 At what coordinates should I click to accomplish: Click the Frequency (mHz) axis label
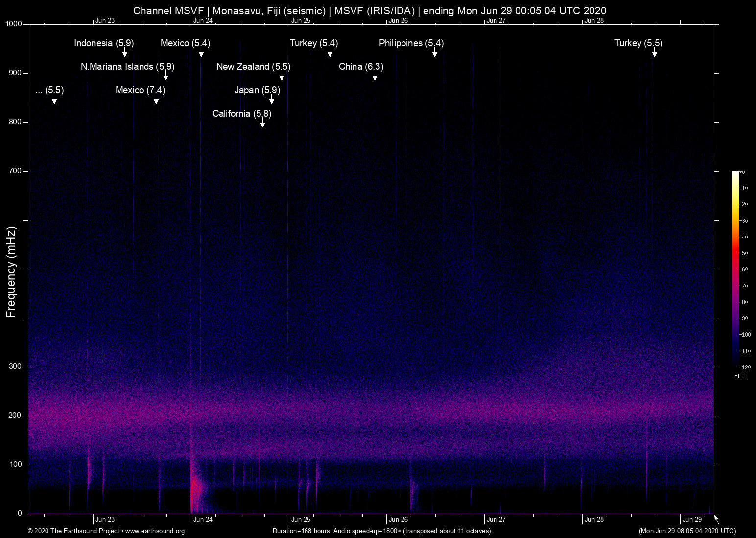click(x=10, y=272)
